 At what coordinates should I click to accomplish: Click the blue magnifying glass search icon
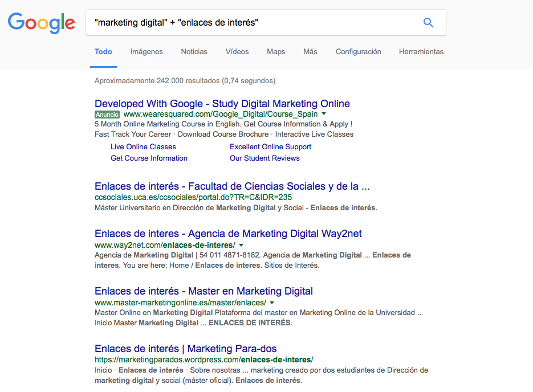(428, 23)
